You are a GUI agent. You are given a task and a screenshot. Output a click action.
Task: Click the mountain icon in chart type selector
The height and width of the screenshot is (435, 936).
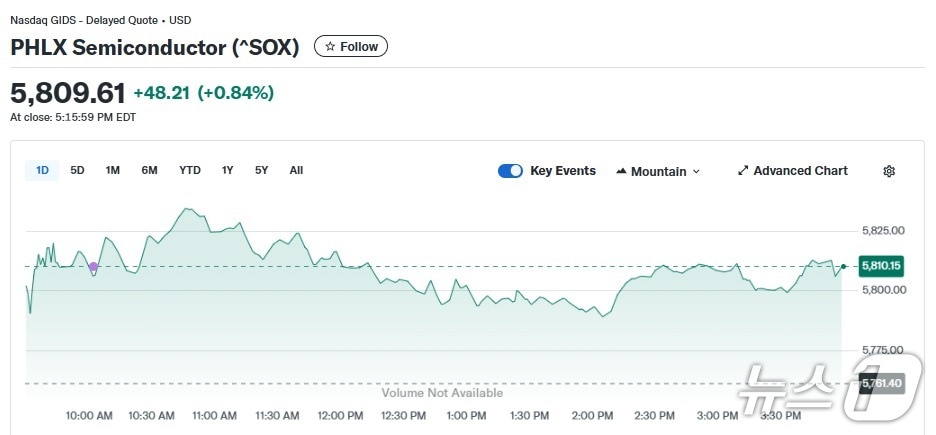click(x=621, y=171)
